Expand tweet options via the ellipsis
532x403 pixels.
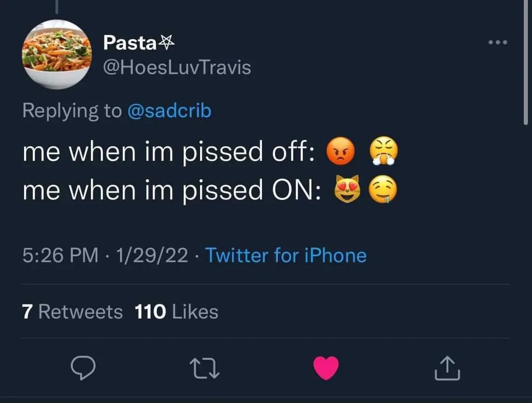point(498,42)
